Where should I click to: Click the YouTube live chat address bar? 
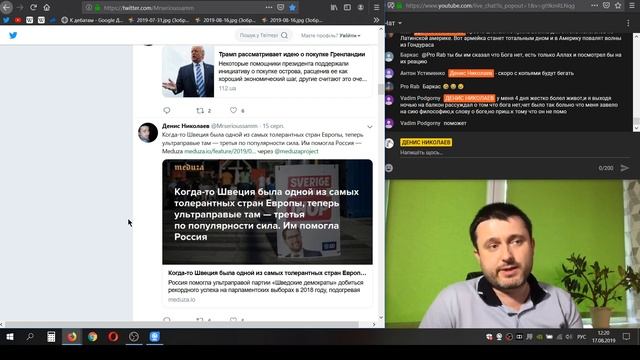pos(490,6)
